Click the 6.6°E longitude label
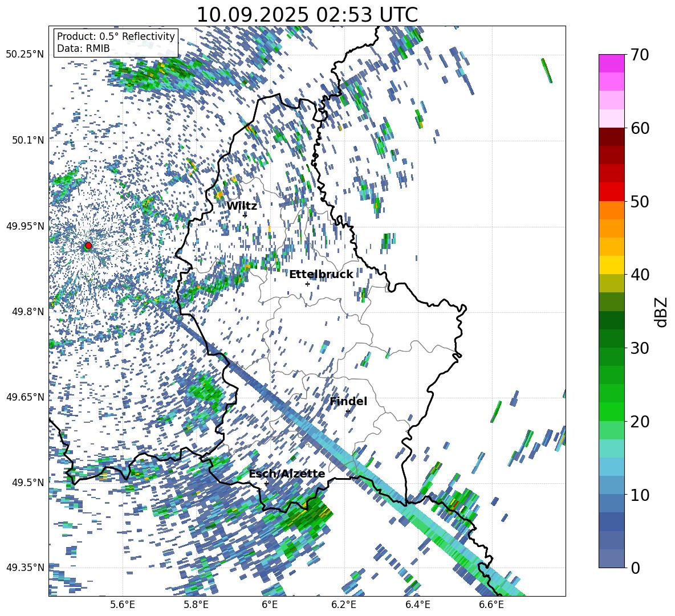Viewport: 675px width, 616px height. (491, 605)
